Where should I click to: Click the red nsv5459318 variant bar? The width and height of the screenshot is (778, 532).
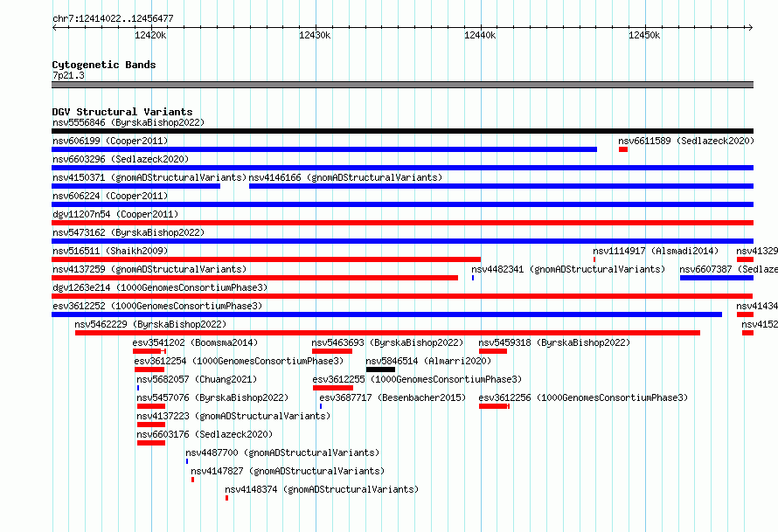click(493, 351)
